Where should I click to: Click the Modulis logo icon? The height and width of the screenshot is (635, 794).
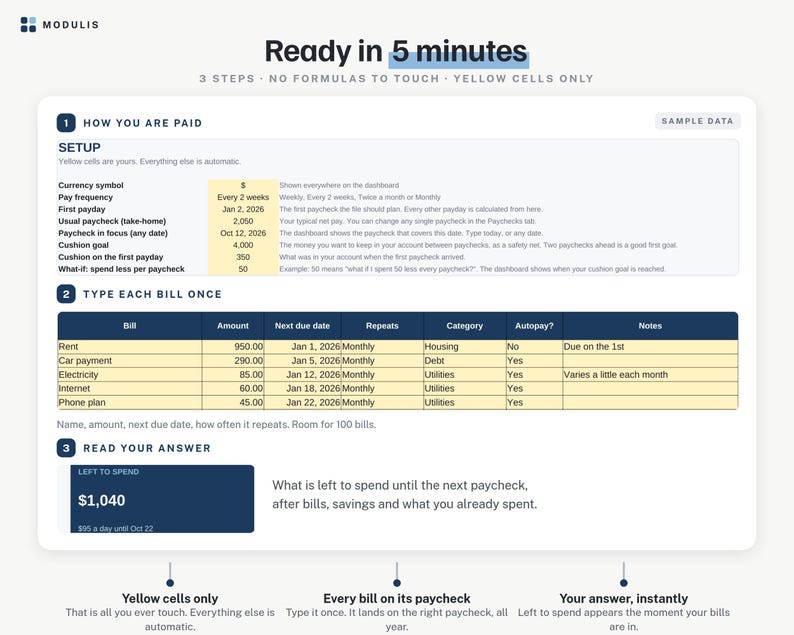point(28,24)
